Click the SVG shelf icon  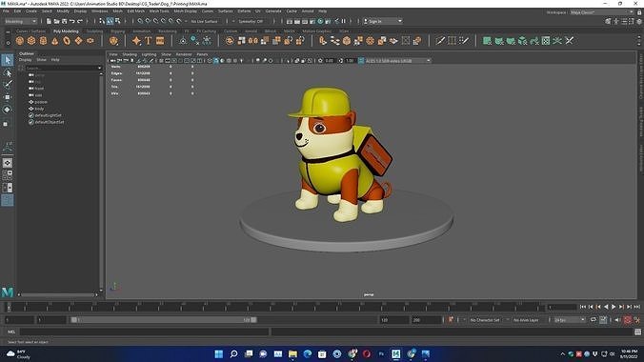[160, 41]
